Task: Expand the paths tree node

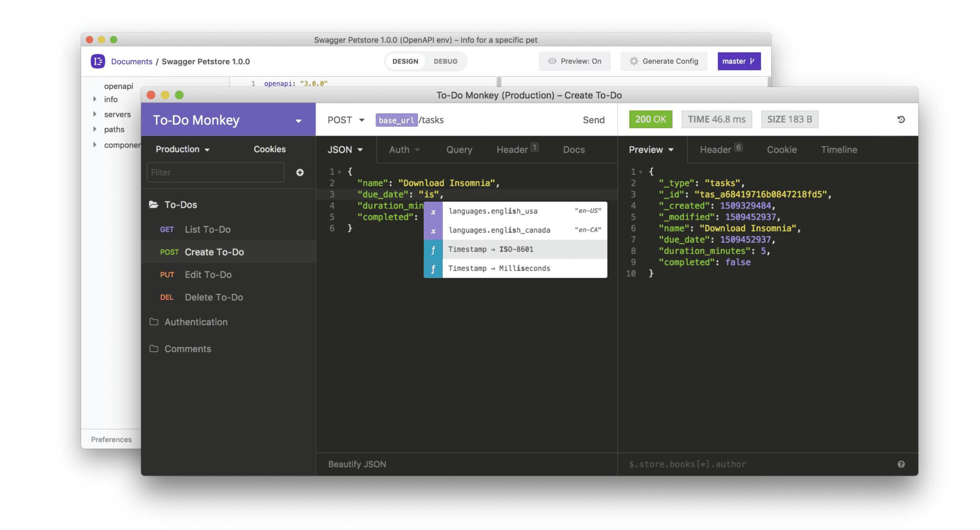Action: 95,129
